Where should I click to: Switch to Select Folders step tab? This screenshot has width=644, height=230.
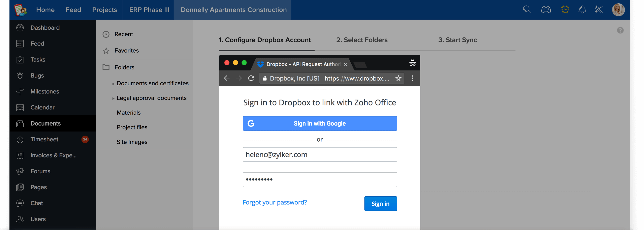click(361, 40)
